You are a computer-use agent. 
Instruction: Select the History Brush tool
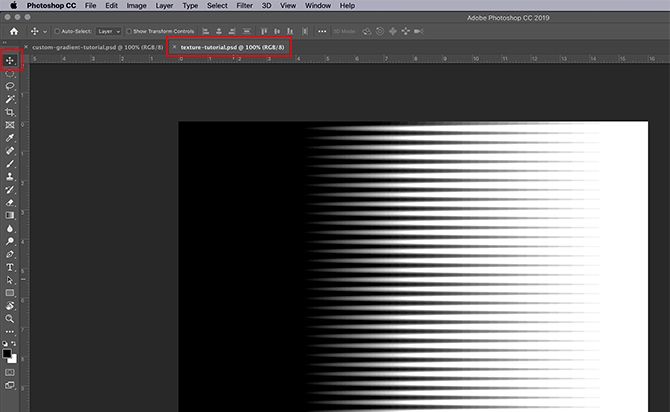pos(10,189)
